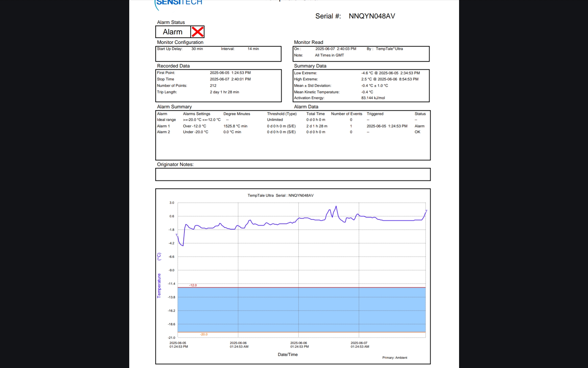Screen dimensions: 588x368
Task: Click the -20.0 orange threshold label on chart
Action: [204, 334]
